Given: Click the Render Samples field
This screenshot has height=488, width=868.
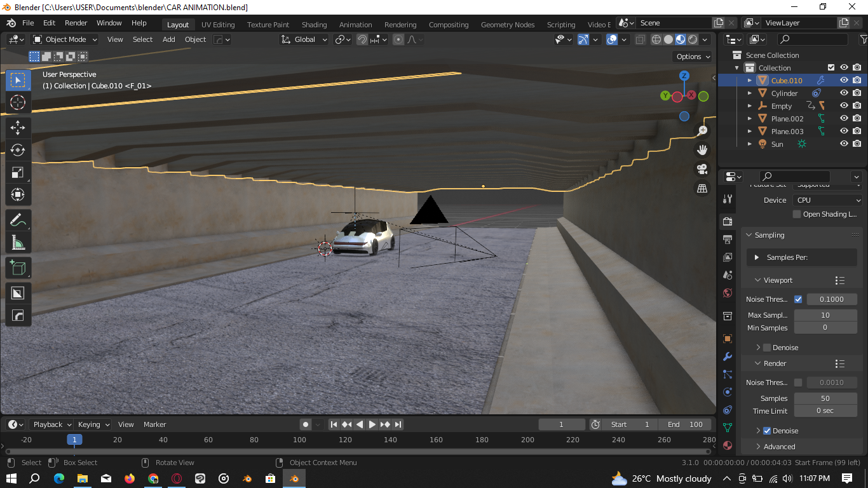Looking at the screenshot, I should [825, 398].
